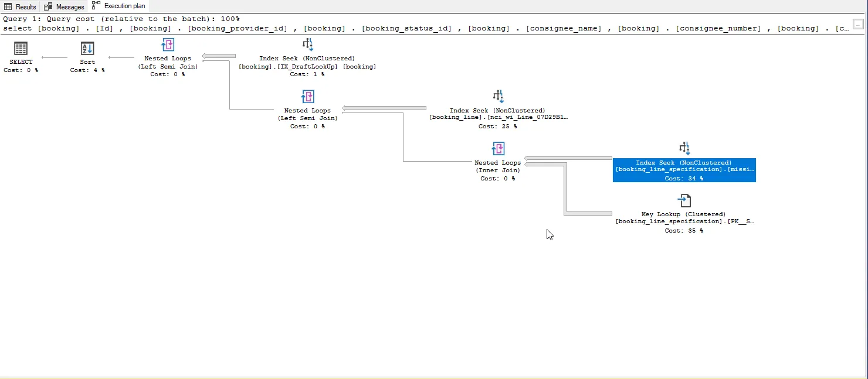The width and height of the screenshot is (868, 379).
Task: Select the Execution plan tab
Action: (x=118, y=6)
